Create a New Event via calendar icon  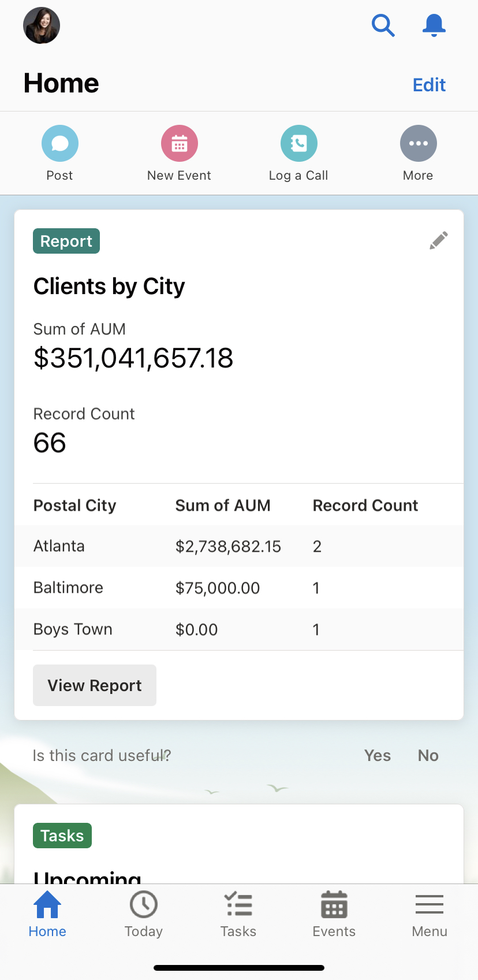coord(180,143)
